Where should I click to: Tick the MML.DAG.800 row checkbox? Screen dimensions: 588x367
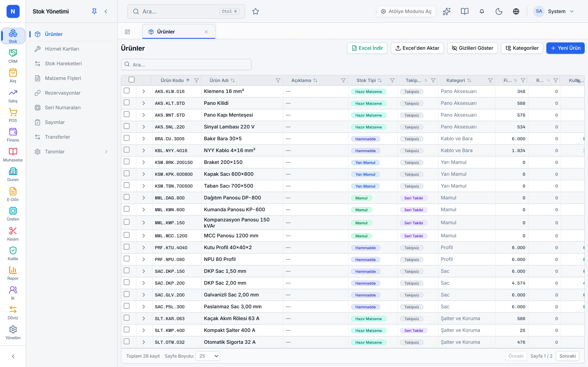[x=127, y=197]
